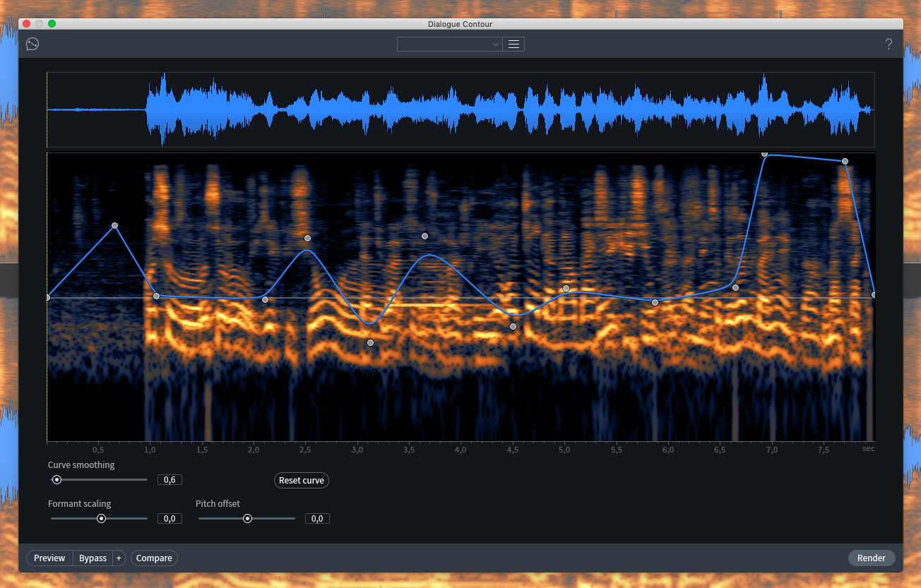The width and height of the screenshot is (921, 588).
Task: Click the Formant scaling slider handle
Action: coord(100,518)
